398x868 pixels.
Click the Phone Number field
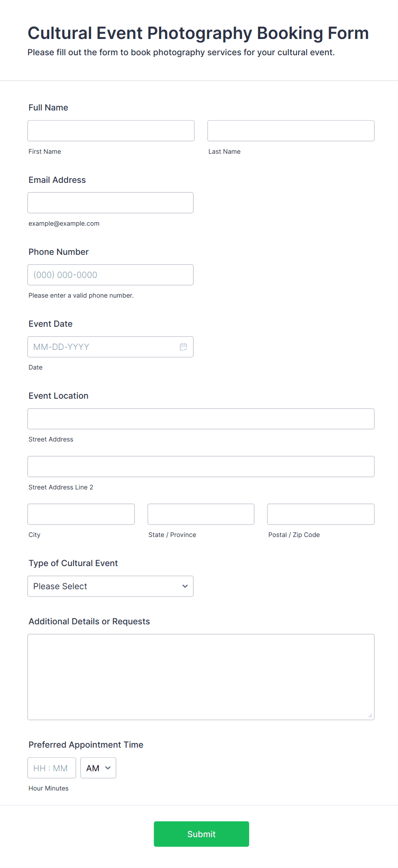110,275
